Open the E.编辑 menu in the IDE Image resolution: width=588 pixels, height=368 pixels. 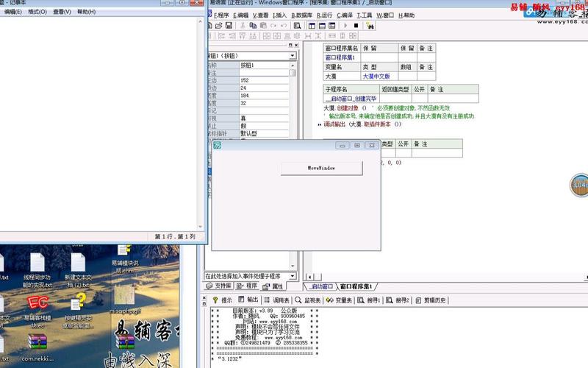point(241,15)
